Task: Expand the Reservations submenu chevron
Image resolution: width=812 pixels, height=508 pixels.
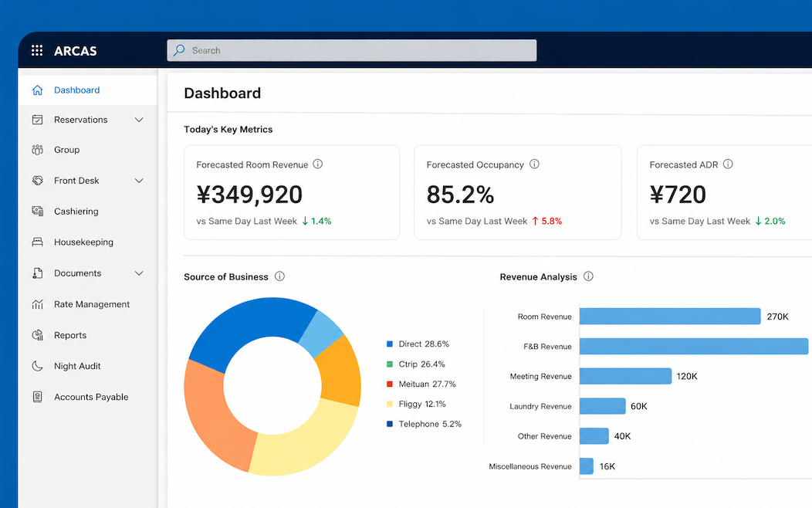Action: [x=139, y=120]
